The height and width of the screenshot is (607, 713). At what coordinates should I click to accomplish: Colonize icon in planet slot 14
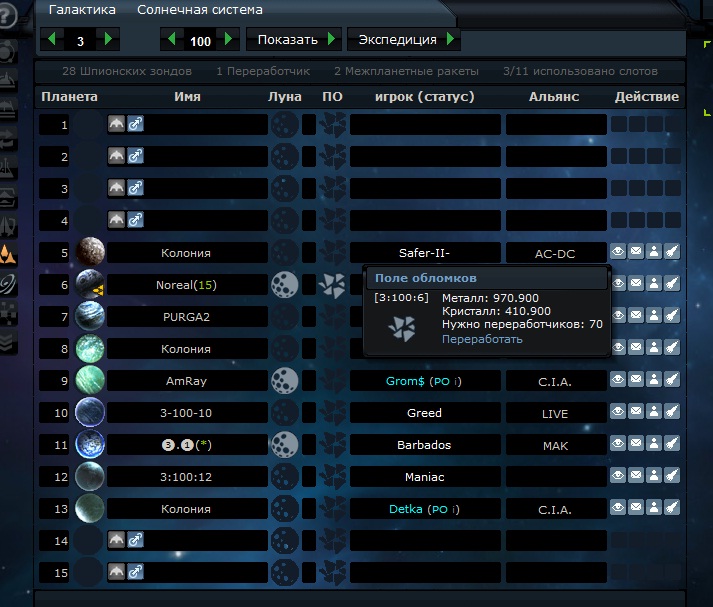(x=116, y=540)
